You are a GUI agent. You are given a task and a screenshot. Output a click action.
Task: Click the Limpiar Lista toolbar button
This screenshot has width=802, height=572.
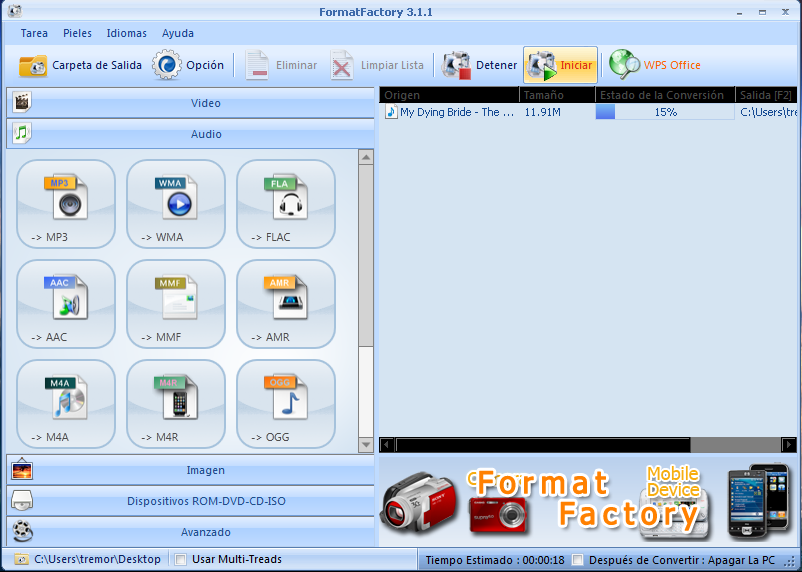click(377, 65)
